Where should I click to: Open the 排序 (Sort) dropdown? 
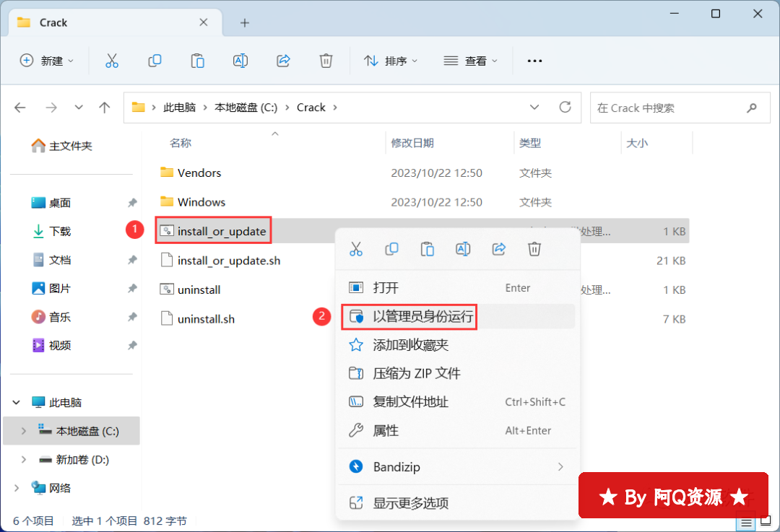pos(391,61)
